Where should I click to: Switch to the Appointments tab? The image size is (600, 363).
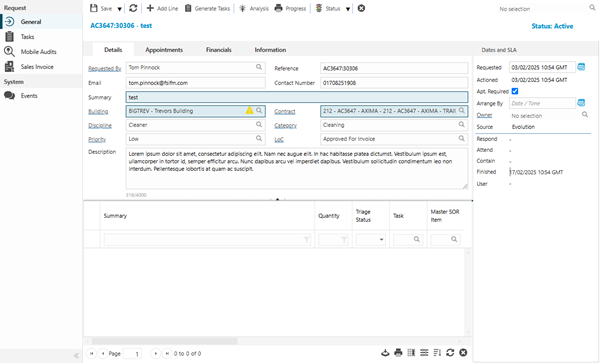coord(164,50)
